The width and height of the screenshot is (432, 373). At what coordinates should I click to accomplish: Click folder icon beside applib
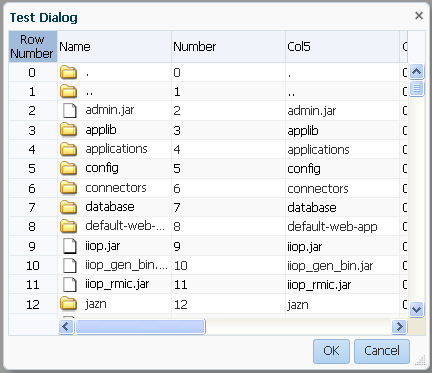point(68,130)
